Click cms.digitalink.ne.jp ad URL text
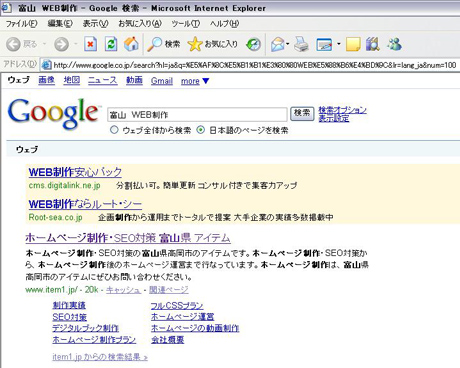The image size is (460, 368). pos(64,185)
